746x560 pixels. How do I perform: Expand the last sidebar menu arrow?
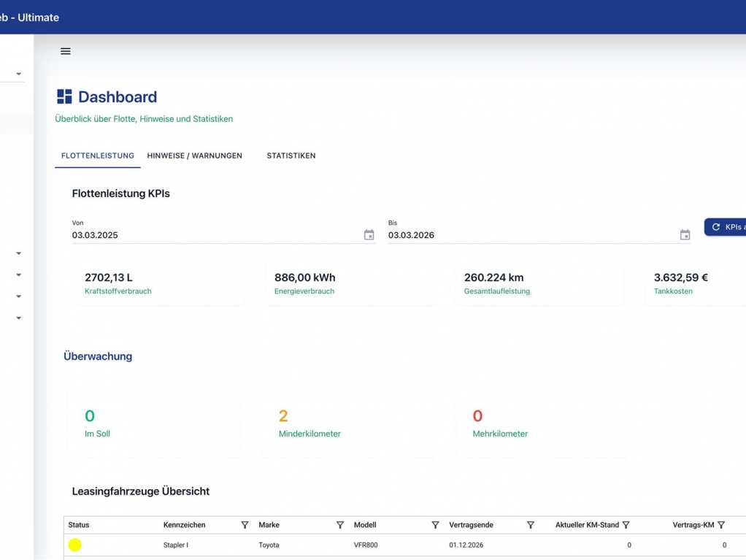[x=19, y=318]
